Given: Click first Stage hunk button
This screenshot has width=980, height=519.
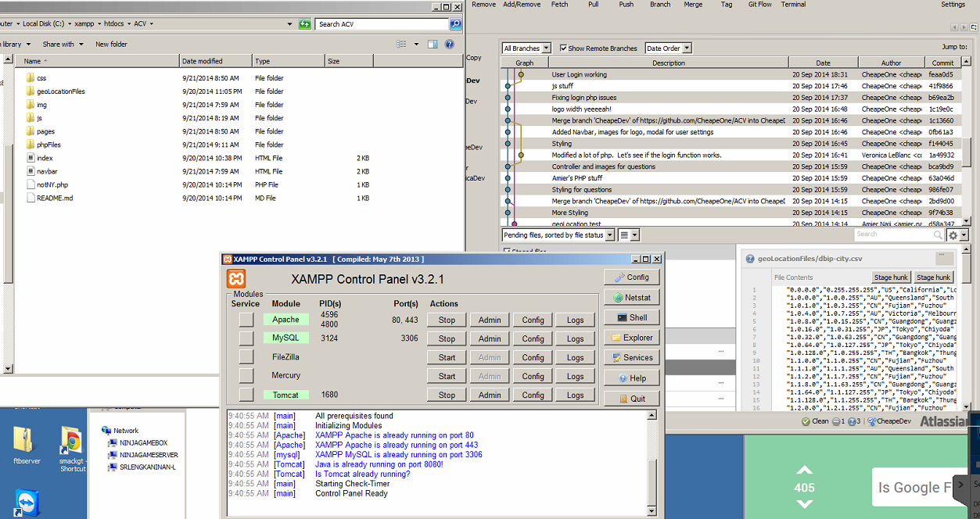Looking at the screenshot, I should [891, 277].
